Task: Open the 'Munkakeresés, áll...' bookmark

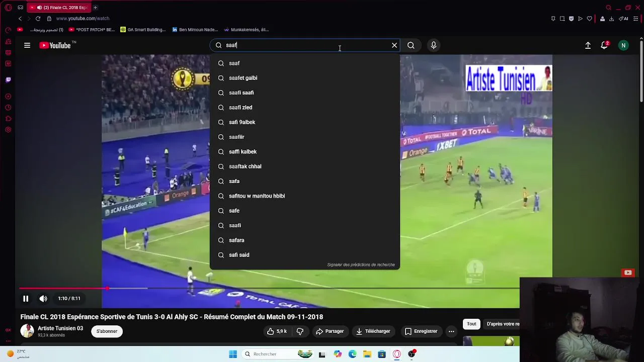Action: 247,30
